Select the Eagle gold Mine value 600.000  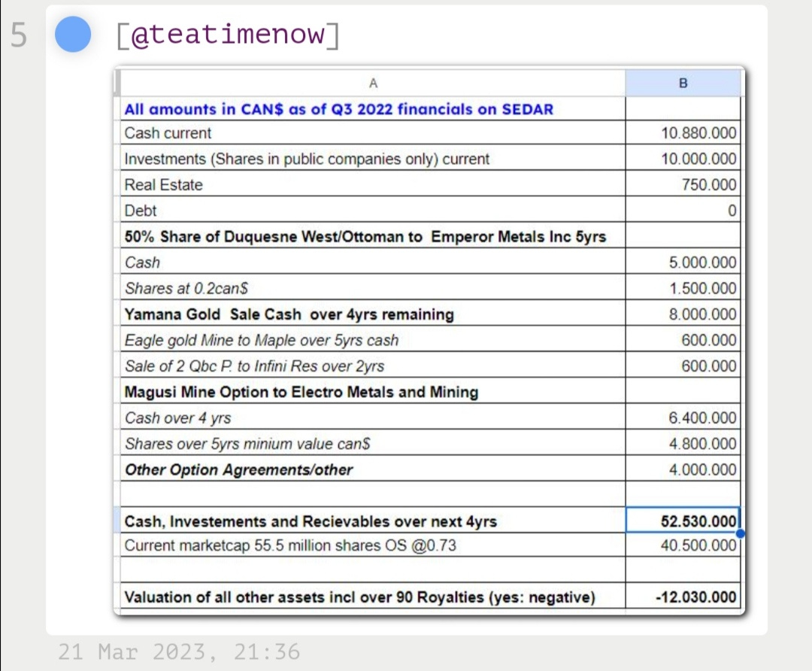click(709, 341)
